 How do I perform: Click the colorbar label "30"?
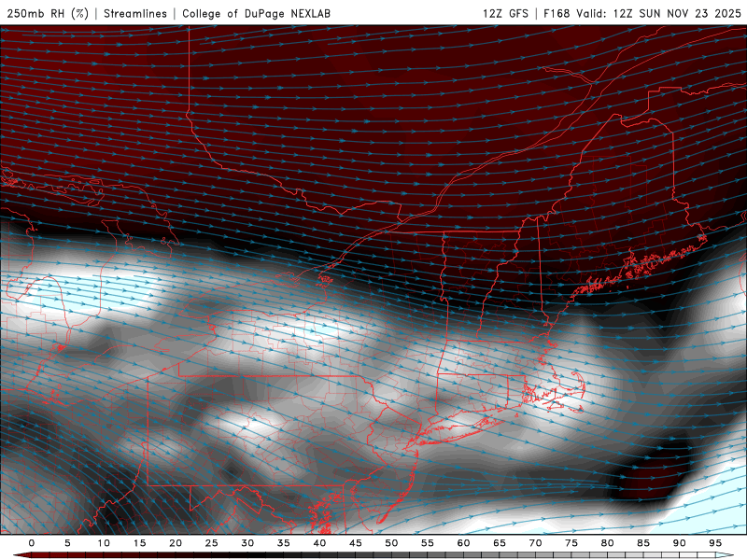click(x=247, y=543)
